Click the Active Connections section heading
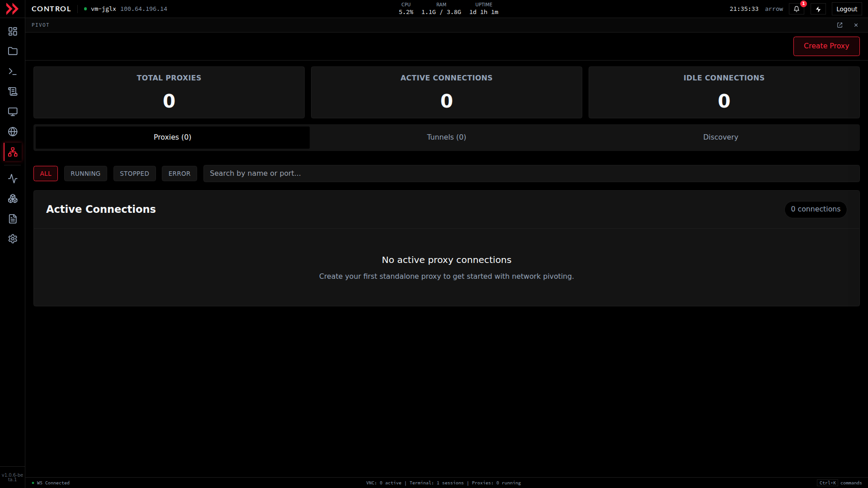 click(101, 209)
